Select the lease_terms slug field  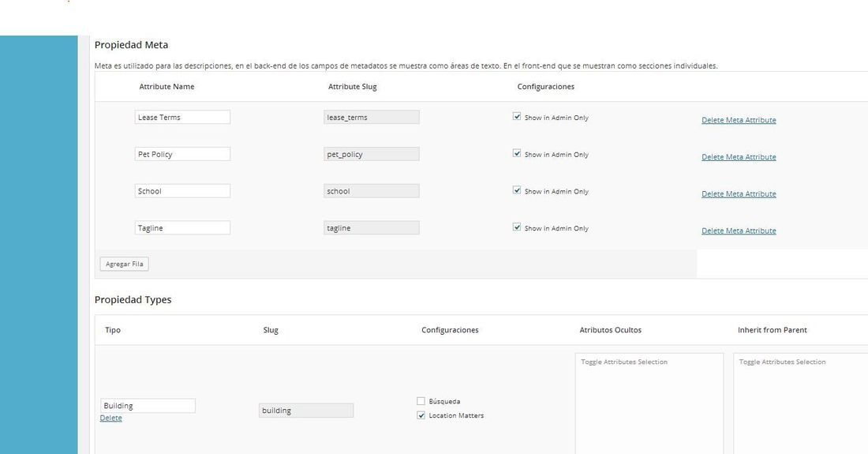click(372, 117)
